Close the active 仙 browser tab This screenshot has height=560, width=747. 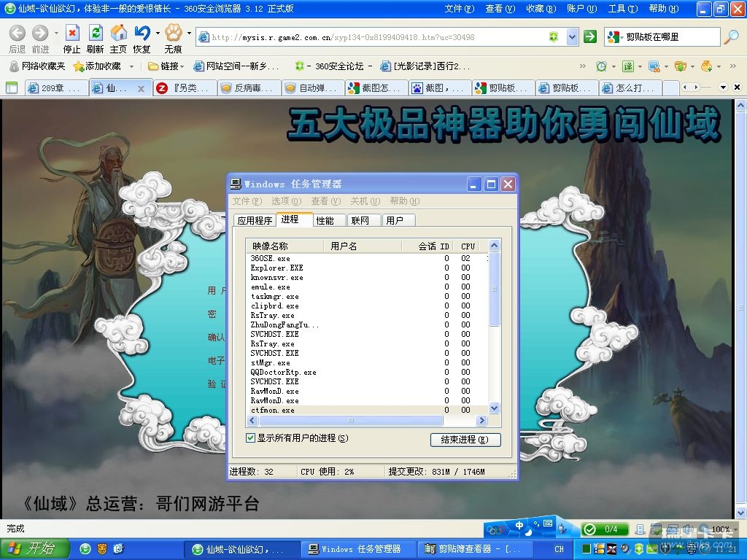[141, 88]
